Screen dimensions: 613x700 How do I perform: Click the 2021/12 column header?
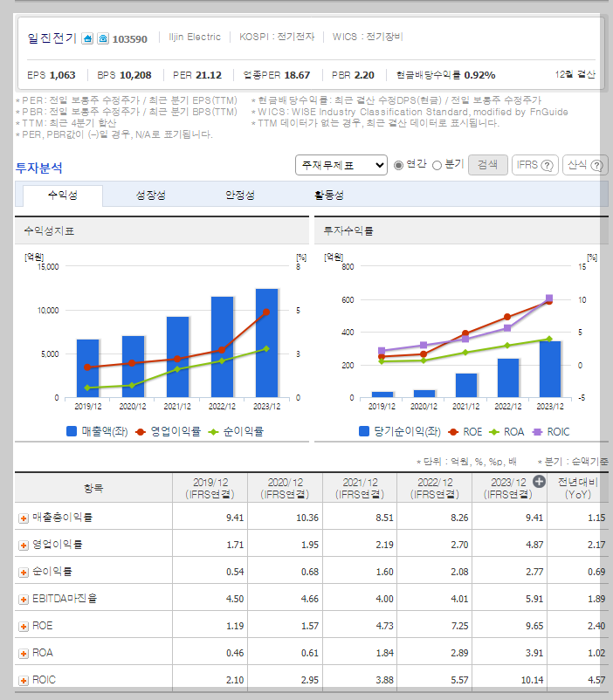point(360,488)
